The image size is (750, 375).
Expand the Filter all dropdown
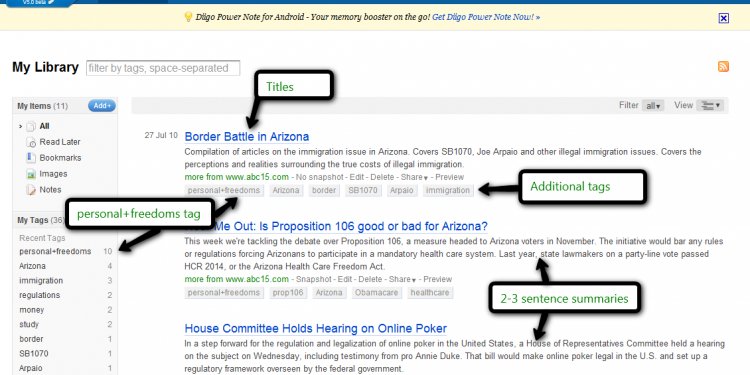tap(653, 106)
